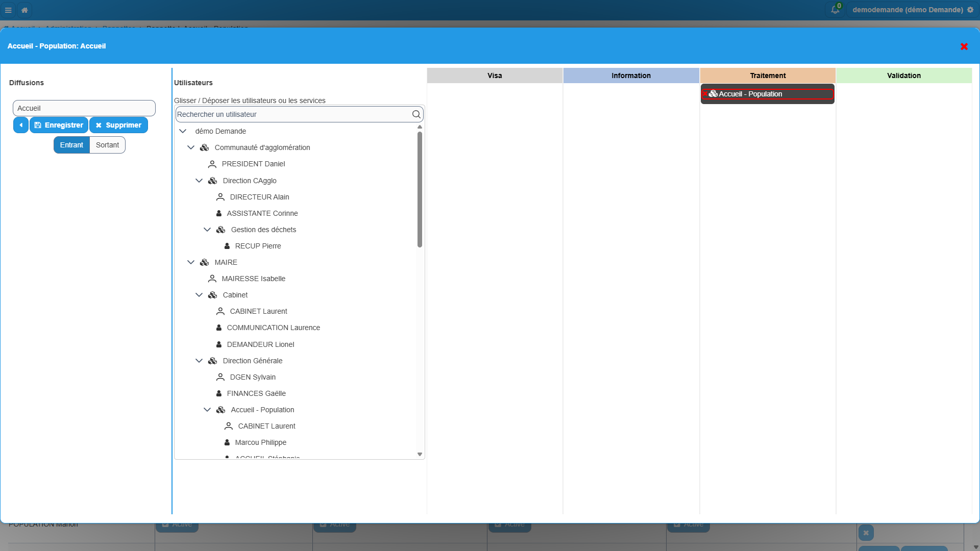Select the Entrant toggle option
This screenshot has height=551, width=980.
click(x=71, y=145)
